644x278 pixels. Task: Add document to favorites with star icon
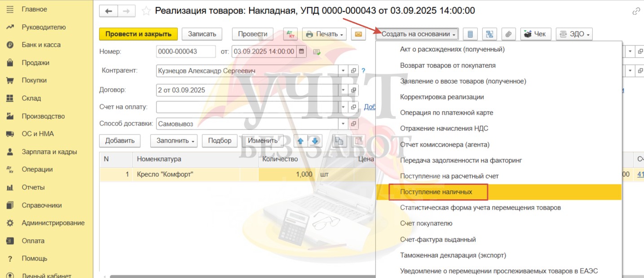point(146,11)
